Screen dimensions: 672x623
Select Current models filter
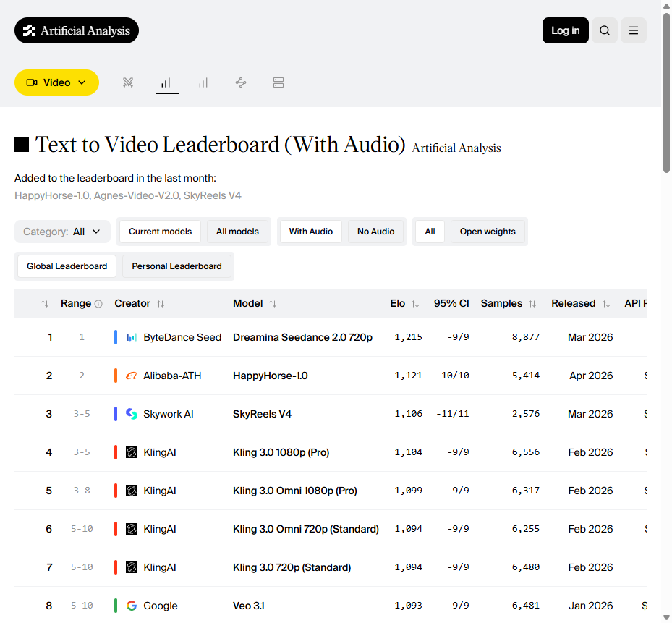point(161,232)
